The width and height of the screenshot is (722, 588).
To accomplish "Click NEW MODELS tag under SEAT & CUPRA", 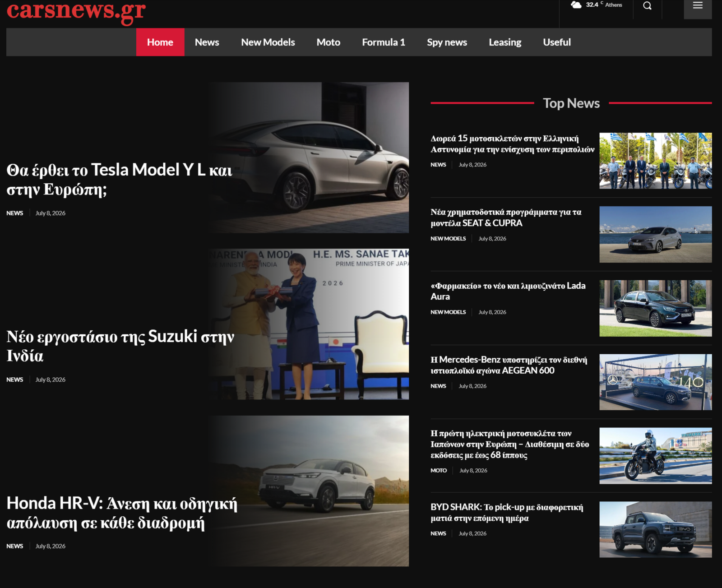I will pos(448,238).
